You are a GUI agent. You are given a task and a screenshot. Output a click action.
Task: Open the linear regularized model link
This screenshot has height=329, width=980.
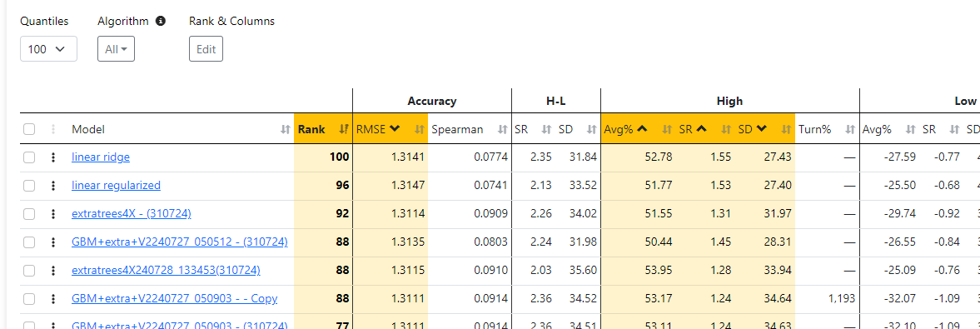point(117,186)
